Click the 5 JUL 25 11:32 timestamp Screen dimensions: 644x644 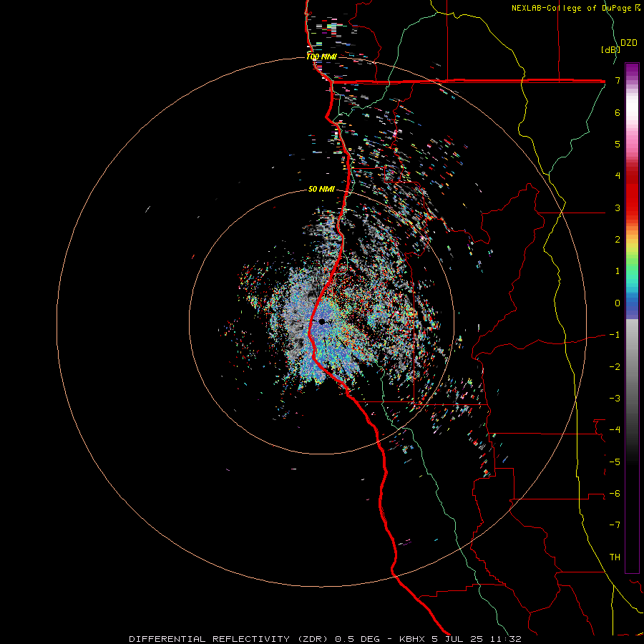click(477, 639)
